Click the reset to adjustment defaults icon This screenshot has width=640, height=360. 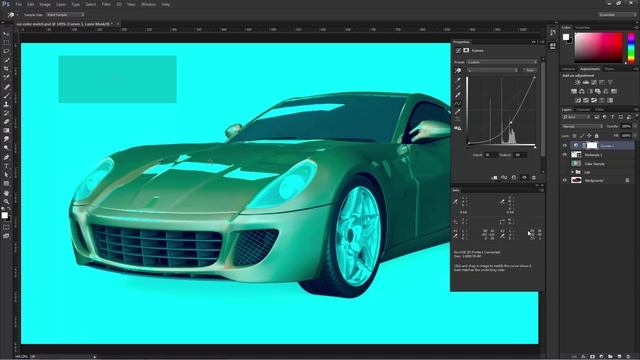514,178
